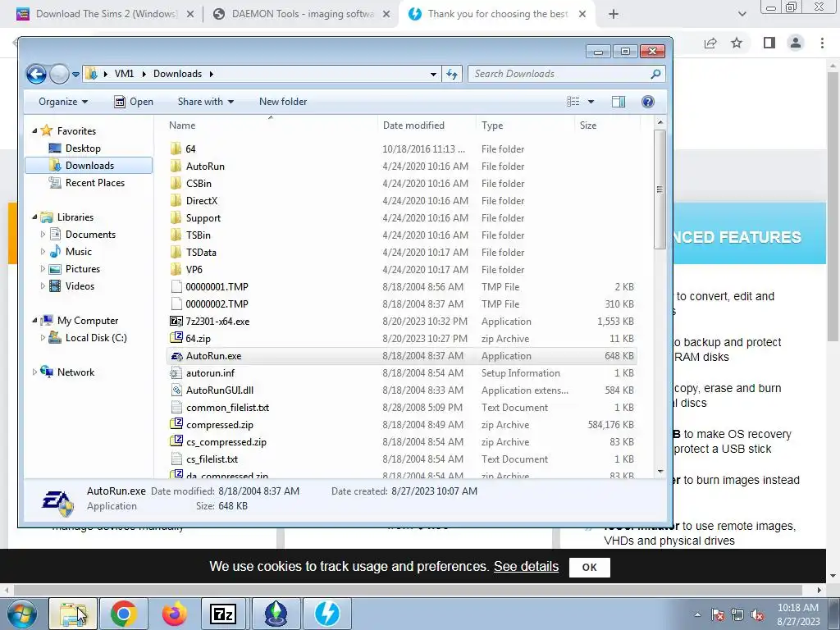Screen dimensions: 840x630
Task: Select the 64.zip archive icon
Action: (x=176, y=338)
